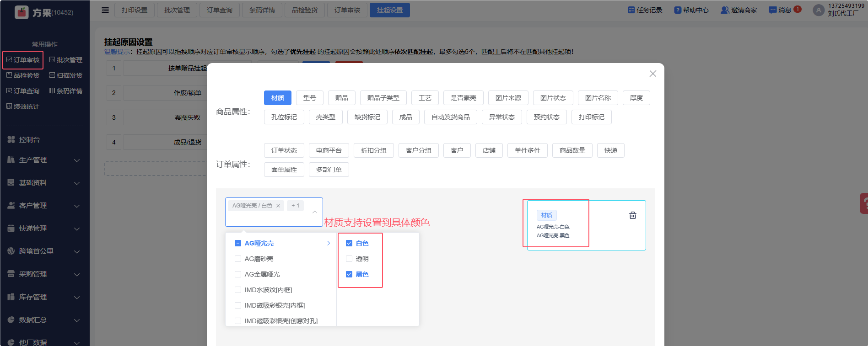Click the hamburger menu collapse icon
868x346 pixels.
[105, 10]
